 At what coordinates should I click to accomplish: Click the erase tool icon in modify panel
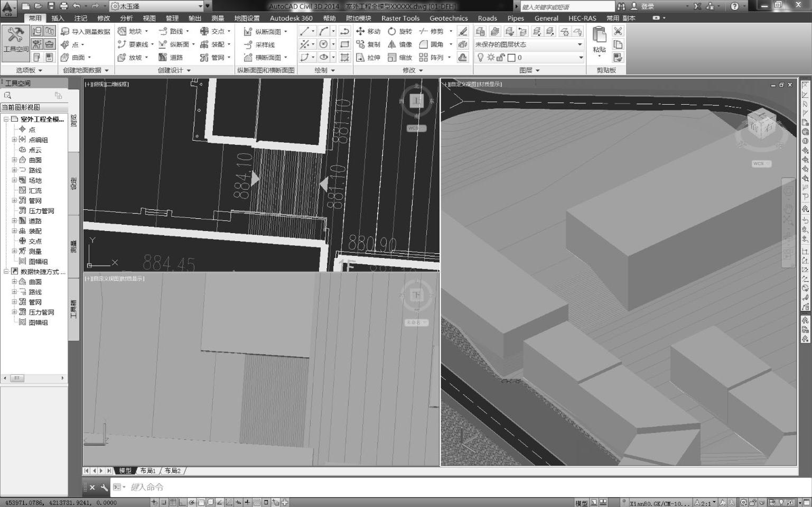[463, 31]
